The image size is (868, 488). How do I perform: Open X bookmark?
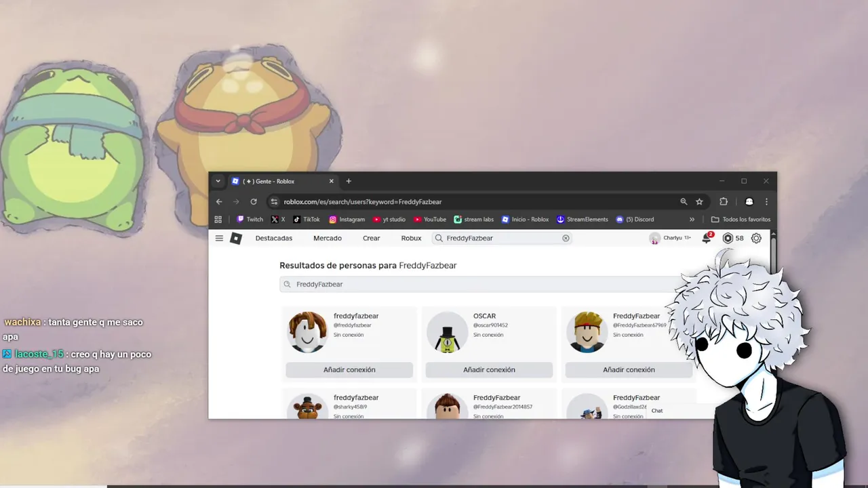pos(278,219)
